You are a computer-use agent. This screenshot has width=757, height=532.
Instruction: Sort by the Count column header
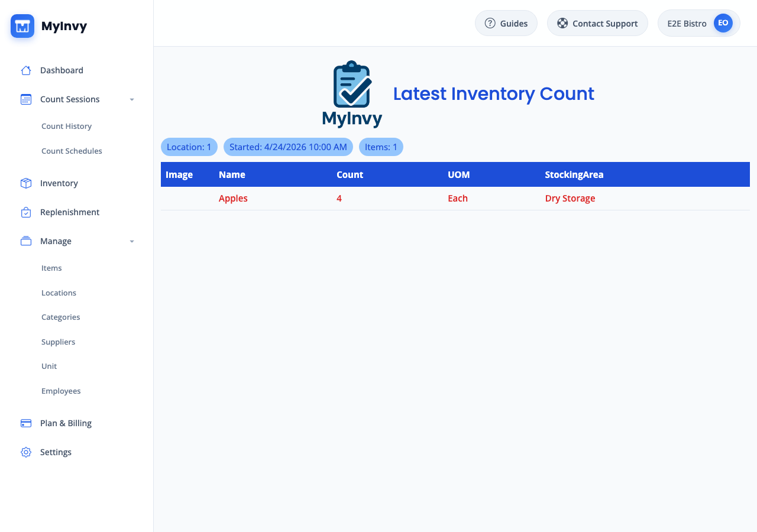click(350, 175)
